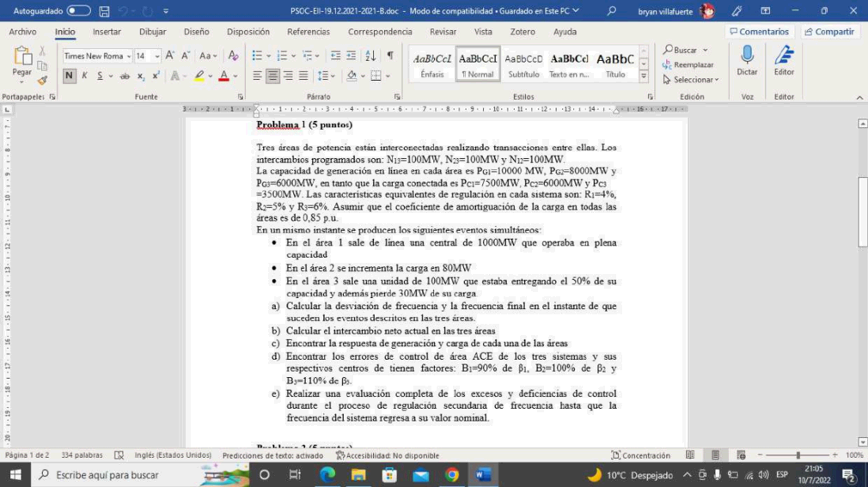The image size is (868, 487).
Task: Open the Change Case (Aa) dropdown
Action: point(208,55)
